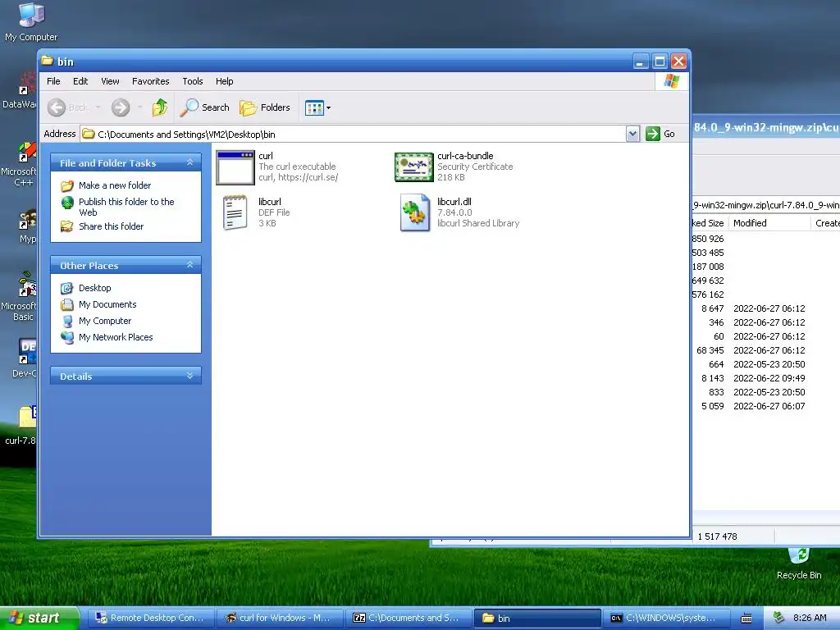Click the taskbar clock showing 8:26 AM
840x630 pixels.
[810, 619]
